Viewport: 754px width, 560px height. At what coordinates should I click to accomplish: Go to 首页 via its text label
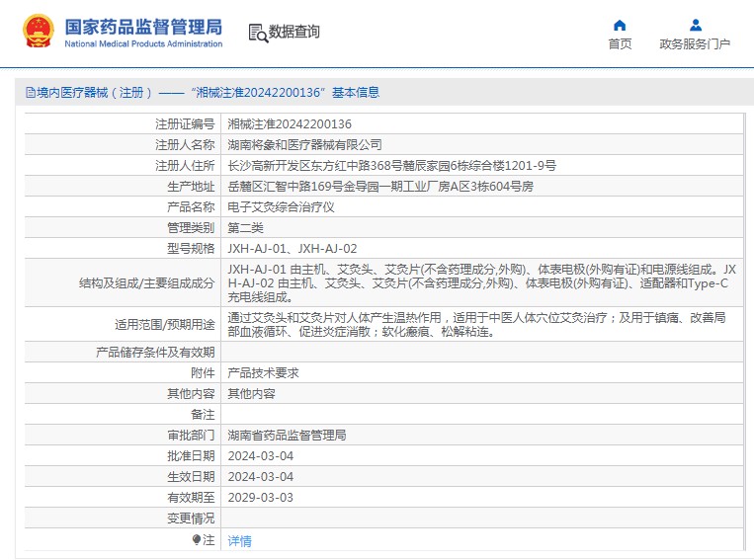(620, 44)
